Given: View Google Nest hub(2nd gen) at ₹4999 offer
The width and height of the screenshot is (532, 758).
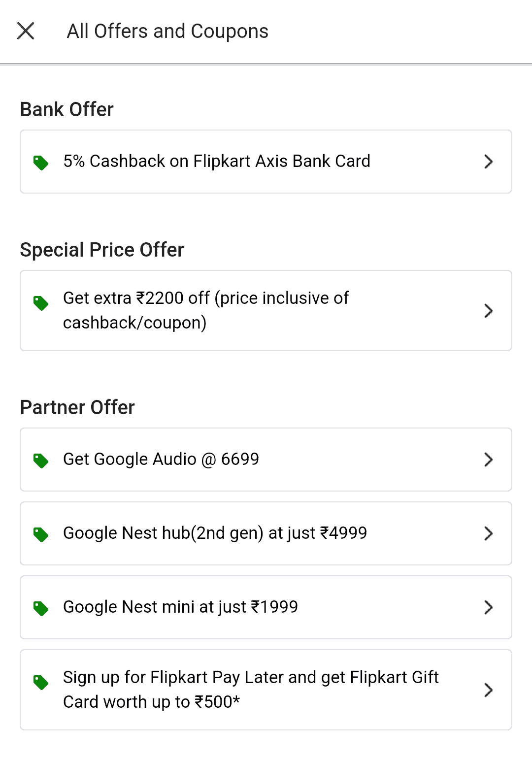Looking at the screenshot, I should point(215,533).
